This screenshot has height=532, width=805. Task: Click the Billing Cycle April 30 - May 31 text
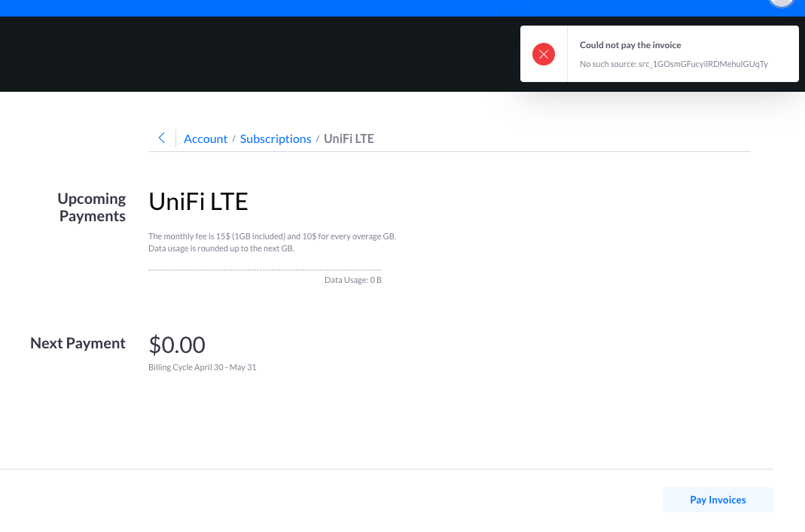203,367
